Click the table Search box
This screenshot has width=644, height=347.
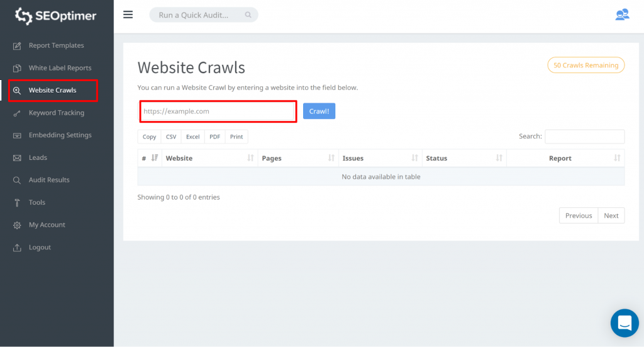coord(584,137)
